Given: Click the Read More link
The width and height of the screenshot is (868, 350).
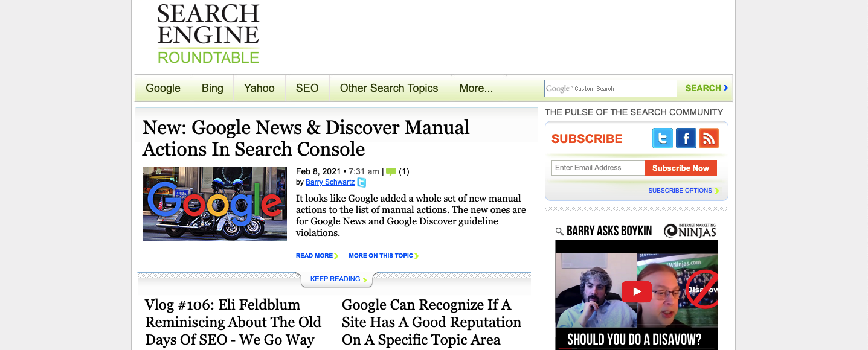Looking at the screenshot, I should pos(317,256).
